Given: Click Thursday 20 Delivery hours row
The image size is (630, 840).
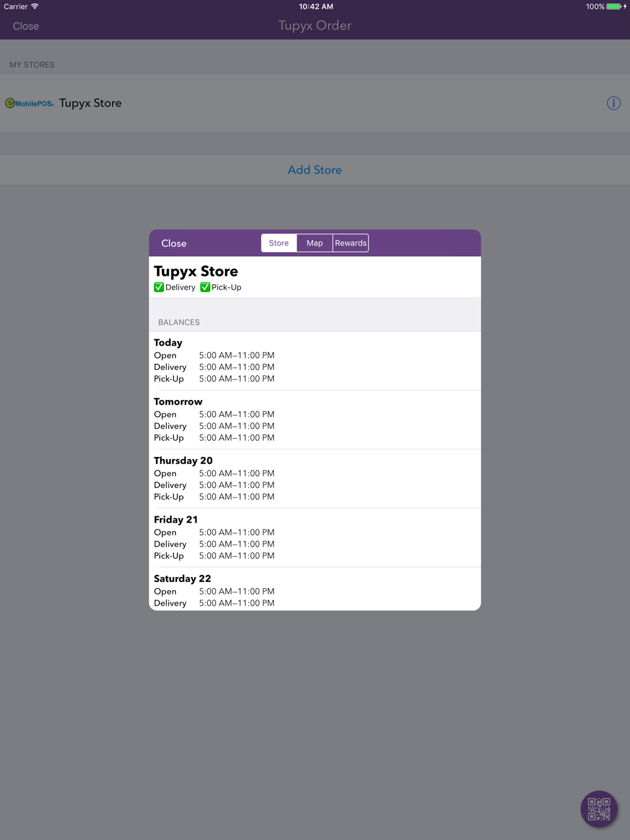Looking at the screenshot, I should (214, 485).
